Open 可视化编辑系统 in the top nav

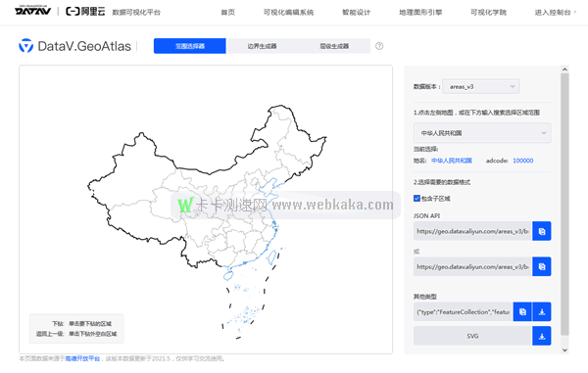click(288, 13)
